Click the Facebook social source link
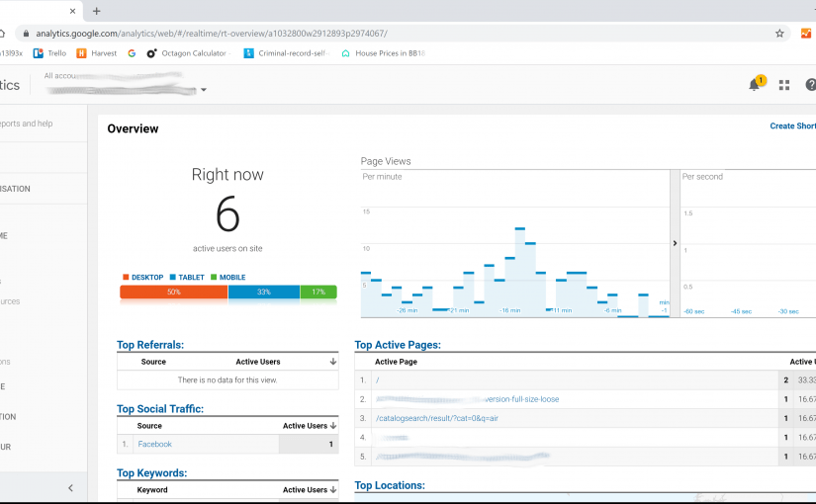 click(154, 445)
